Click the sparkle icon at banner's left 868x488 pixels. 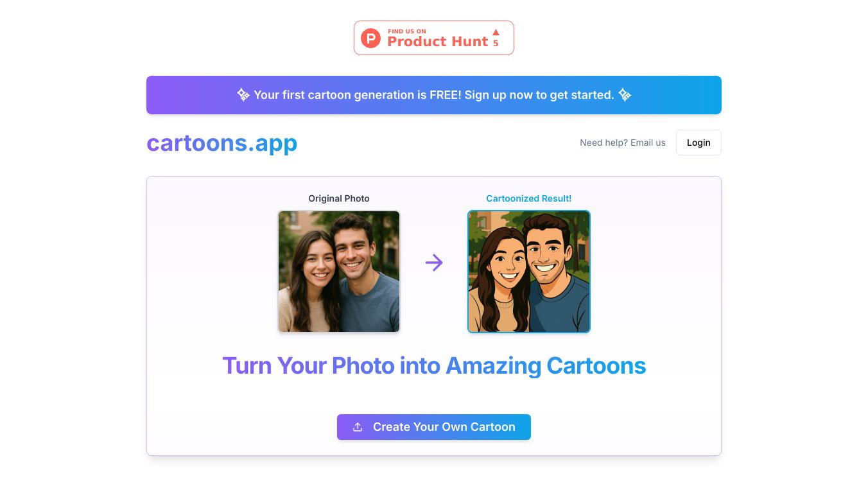click(x=243, y=95)
